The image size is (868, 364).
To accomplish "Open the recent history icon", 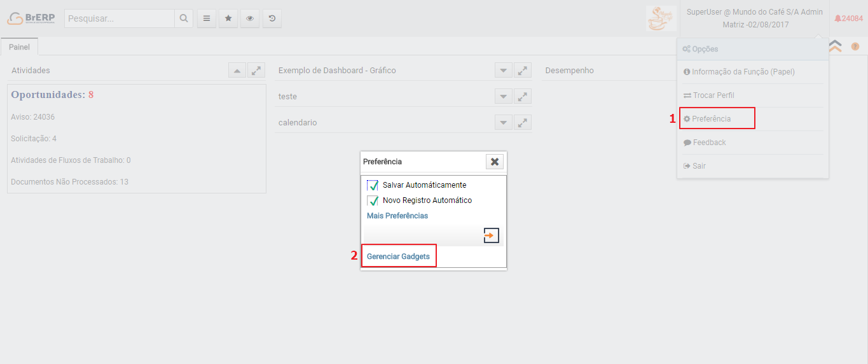I will tap(272, 18).
